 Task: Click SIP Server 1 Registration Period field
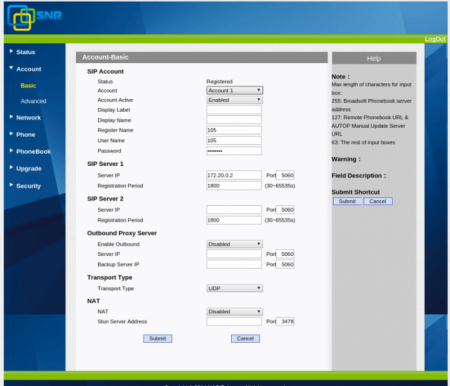(234, 186)
